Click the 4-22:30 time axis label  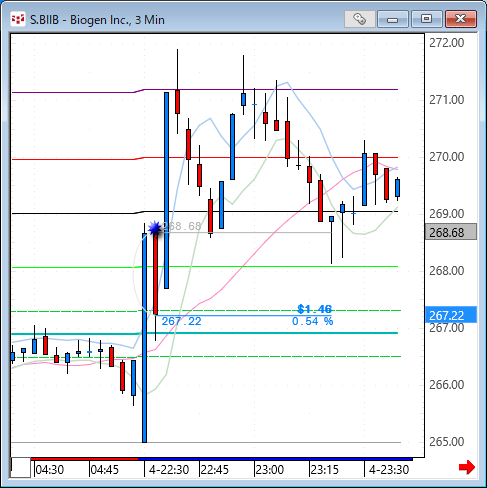169,470
